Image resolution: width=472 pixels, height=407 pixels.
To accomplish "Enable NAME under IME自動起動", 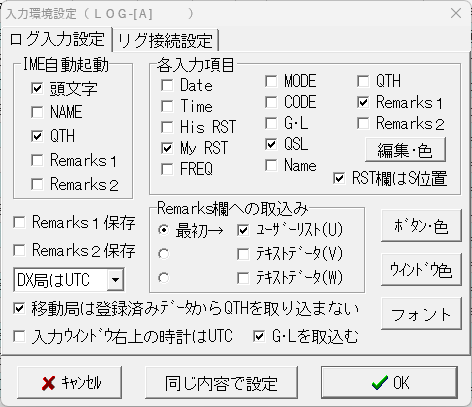I will point(37,112).
